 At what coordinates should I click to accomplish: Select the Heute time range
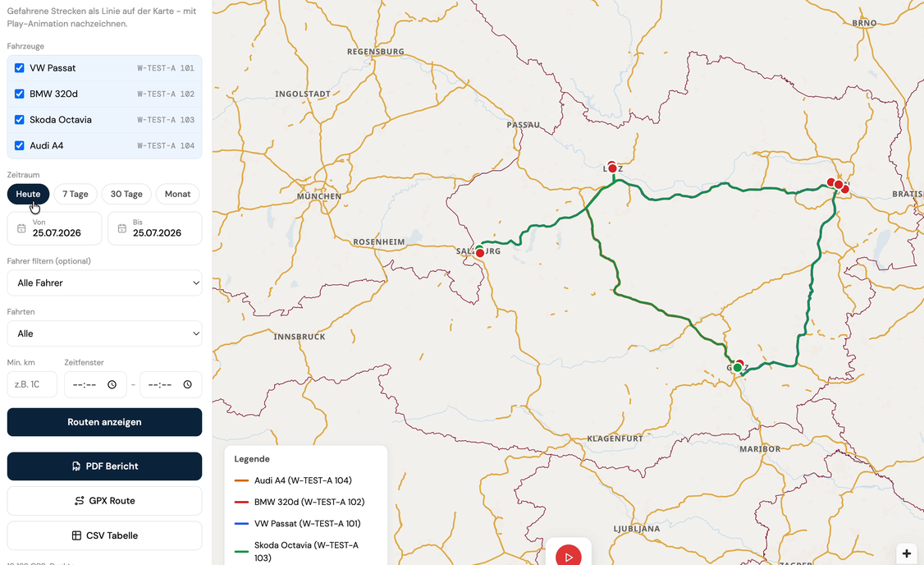(x=28, y=194)
